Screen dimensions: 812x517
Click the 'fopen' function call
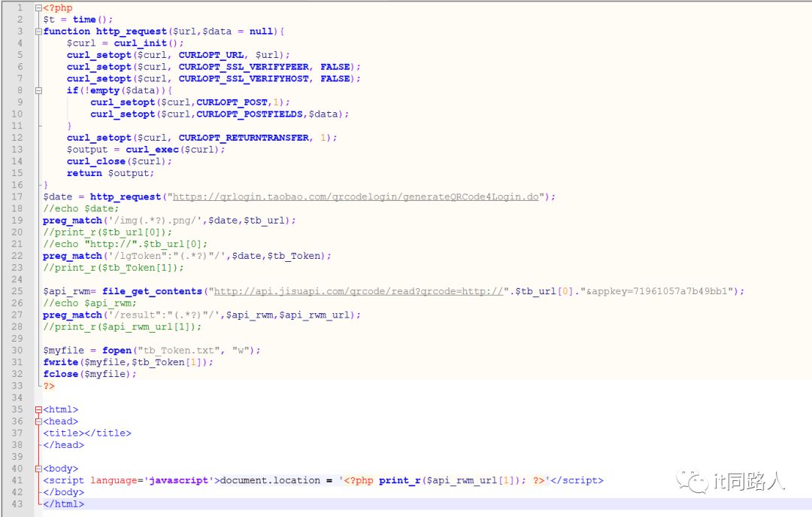tap(117, 351)
